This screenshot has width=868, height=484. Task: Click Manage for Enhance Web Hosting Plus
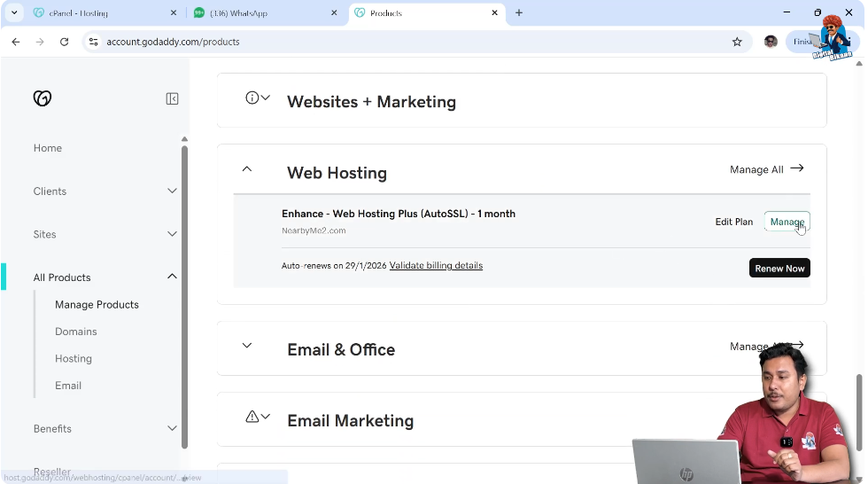(x=787, y=222)
